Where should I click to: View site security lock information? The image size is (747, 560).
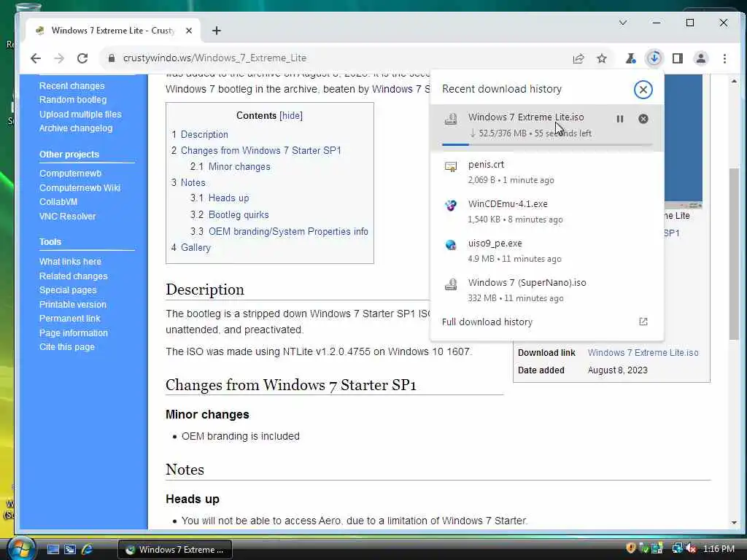point(112,58)
